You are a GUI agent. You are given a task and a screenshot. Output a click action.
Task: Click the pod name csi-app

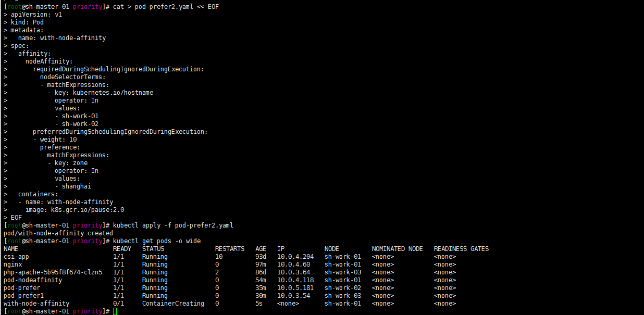click(16, 257)
